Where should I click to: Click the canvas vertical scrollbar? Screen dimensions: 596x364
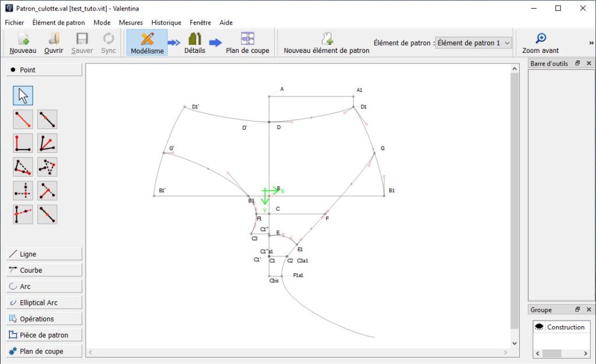click(x=514, y=204)
